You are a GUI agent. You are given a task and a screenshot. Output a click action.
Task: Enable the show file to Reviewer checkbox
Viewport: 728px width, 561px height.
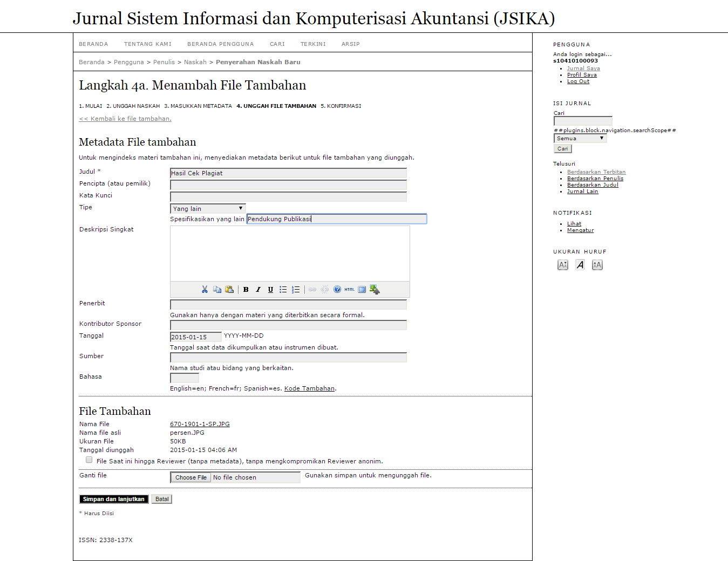89,460
